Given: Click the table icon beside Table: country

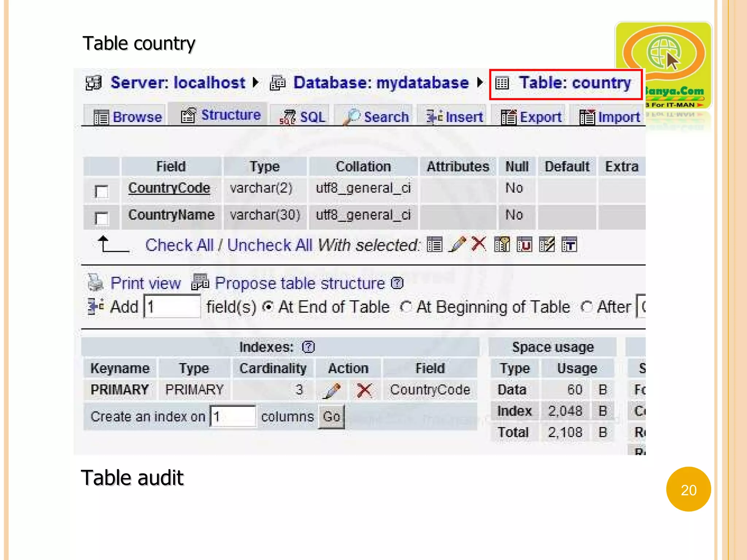Looking at the screenshot, I should pos(502,83).
